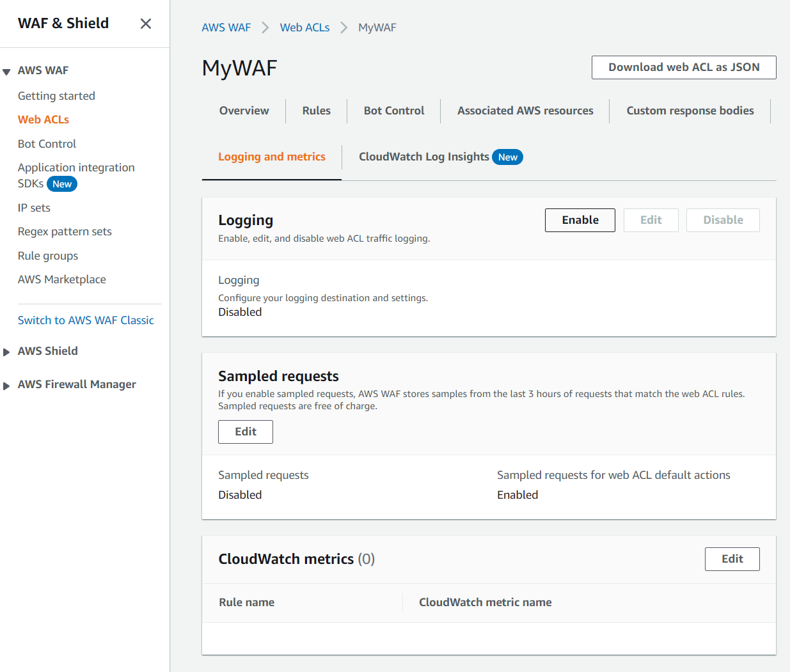Click the New badge beside SDKs

(x=62, y=184)
